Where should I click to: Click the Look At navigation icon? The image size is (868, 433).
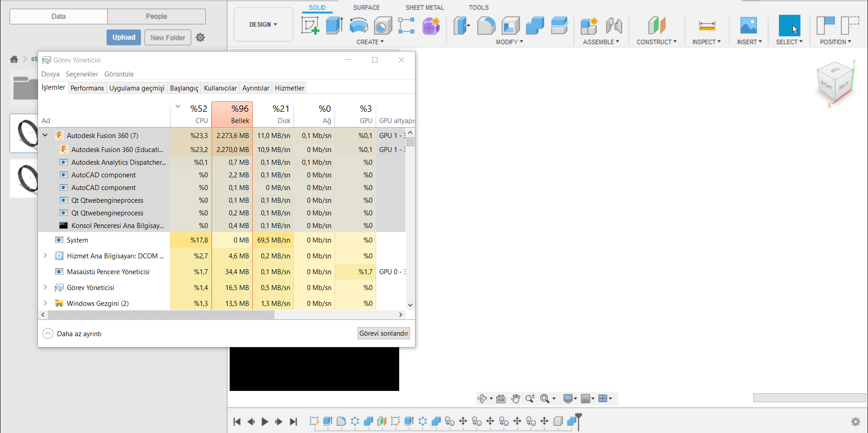tap(500, 399)
